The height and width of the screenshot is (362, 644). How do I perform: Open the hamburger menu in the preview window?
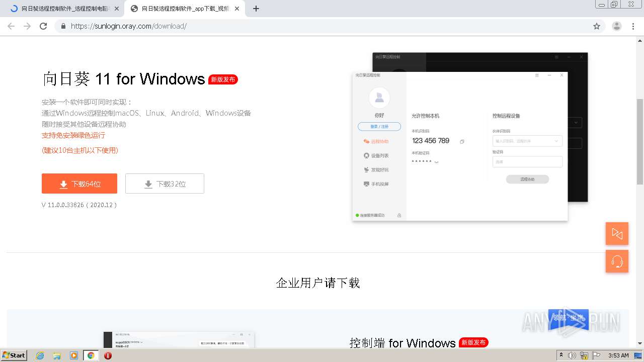pyautogui.click(x=537, y=75)
